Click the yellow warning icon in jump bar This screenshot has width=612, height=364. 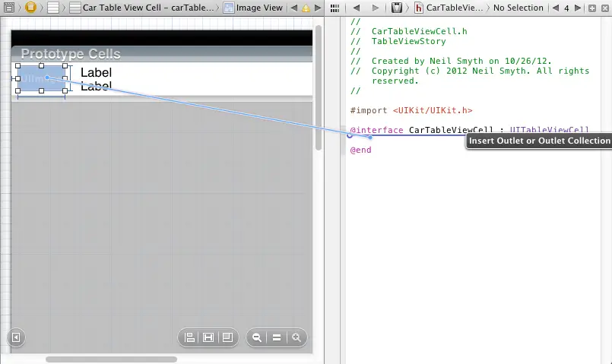click(x=306, y=8)
